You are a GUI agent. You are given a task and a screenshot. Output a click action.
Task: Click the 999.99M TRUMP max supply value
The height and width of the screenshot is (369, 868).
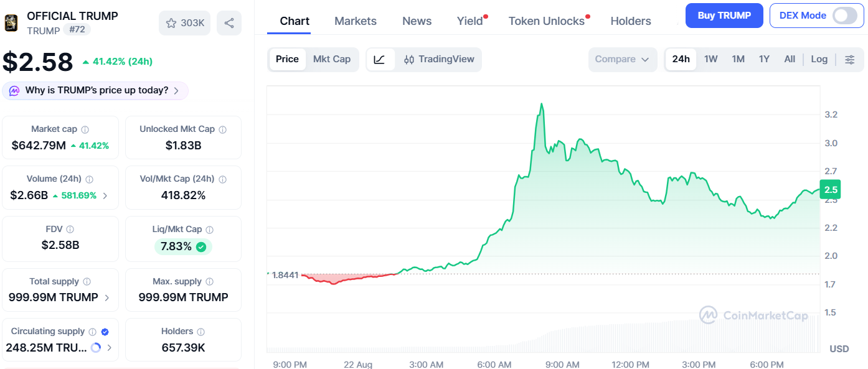183,297
